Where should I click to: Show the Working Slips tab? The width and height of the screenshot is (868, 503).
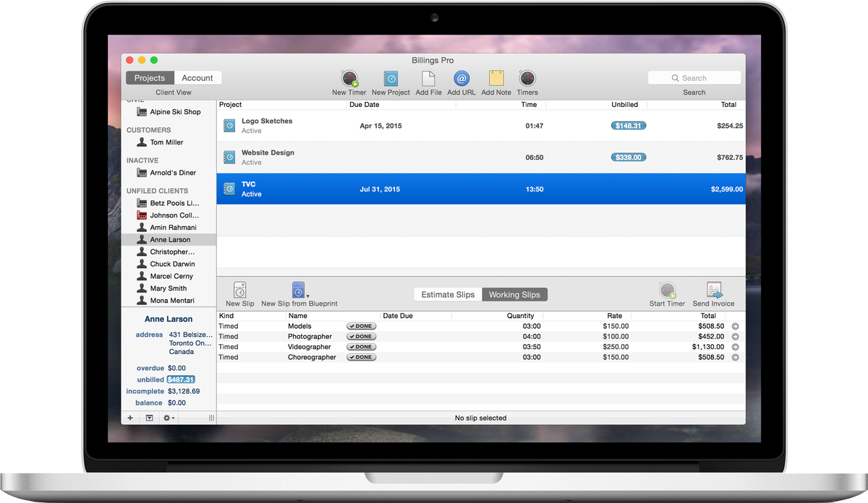point(515,294)
